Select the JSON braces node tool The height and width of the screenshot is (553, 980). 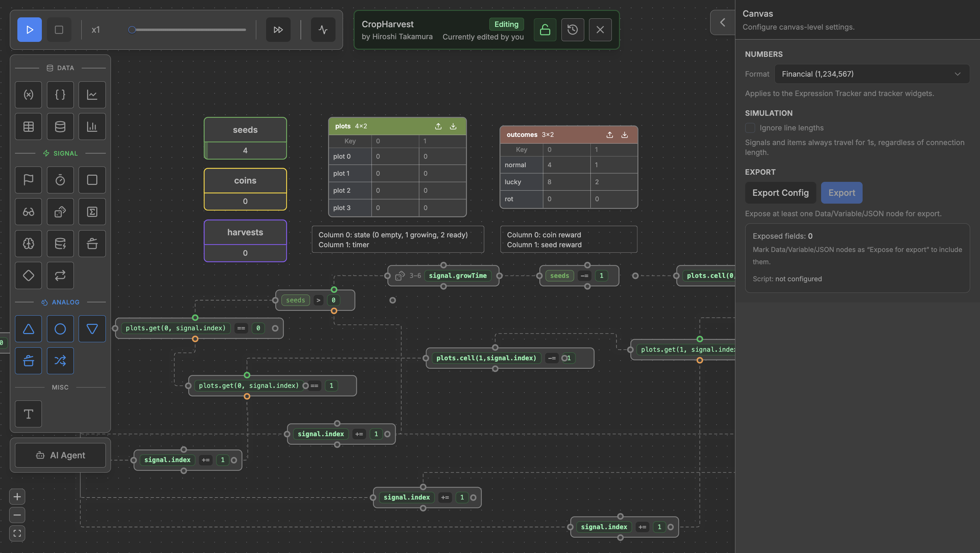tap(60, 94)
